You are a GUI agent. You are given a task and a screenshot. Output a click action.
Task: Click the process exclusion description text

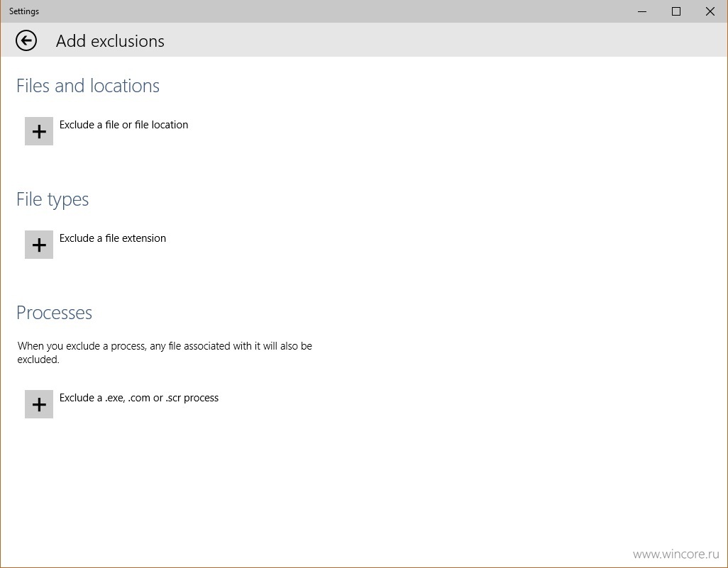click(x=165, y=352)
